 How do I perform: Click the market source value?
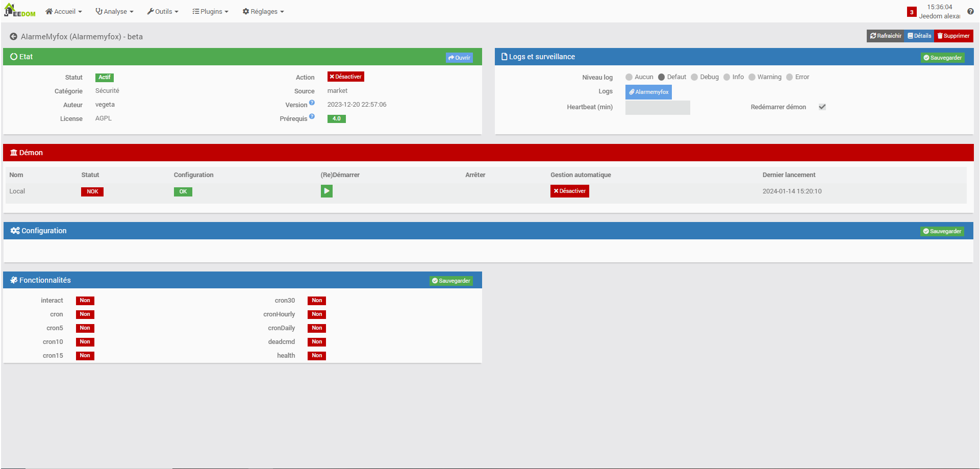click(337, 91)
